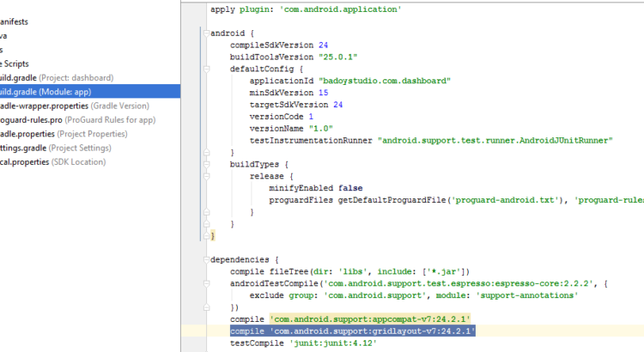Click the minifyEnabled false line
Image resolution: width=644 pixels, height=352 pixels.
tap(313, 187)
